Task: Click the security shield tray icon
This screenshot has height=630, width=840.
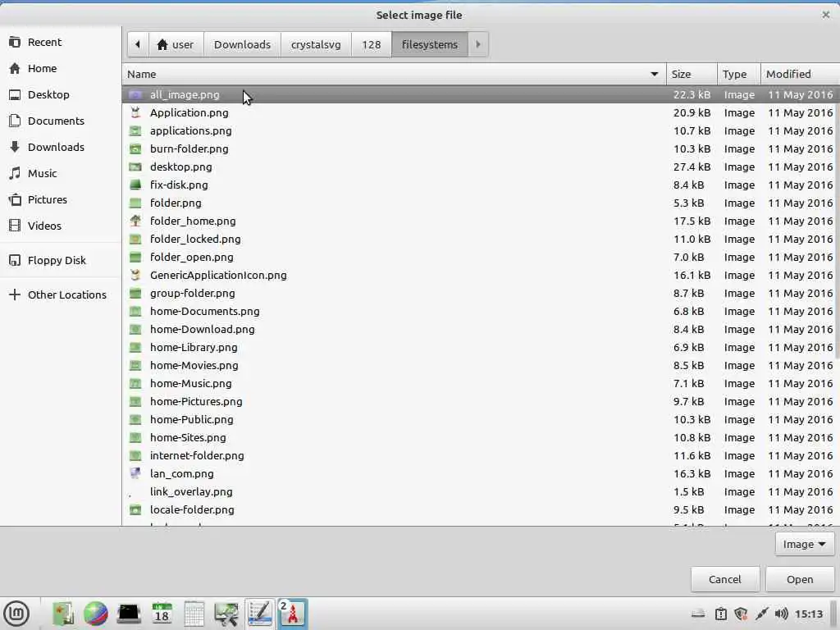Action: tap(741, 614)
